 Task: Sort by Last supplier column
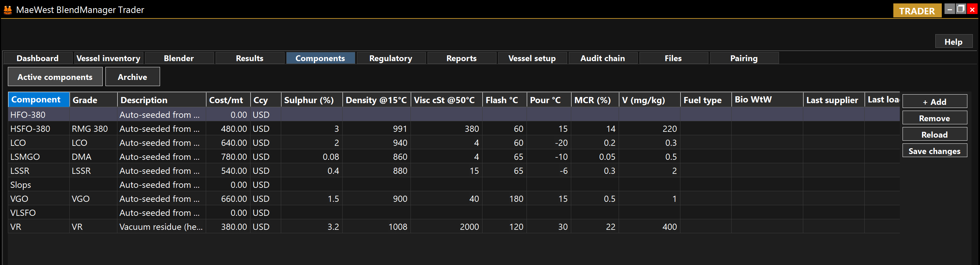[834, 100]
